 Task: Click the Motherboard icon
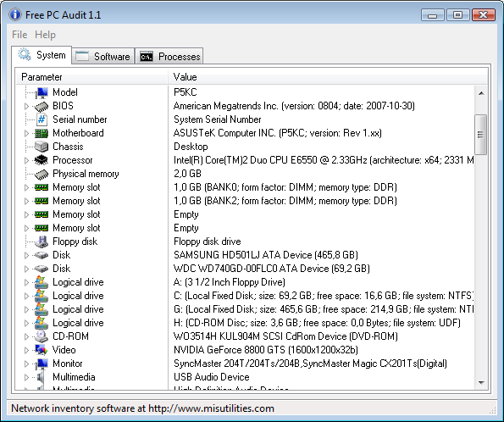[x=42, y=133]
